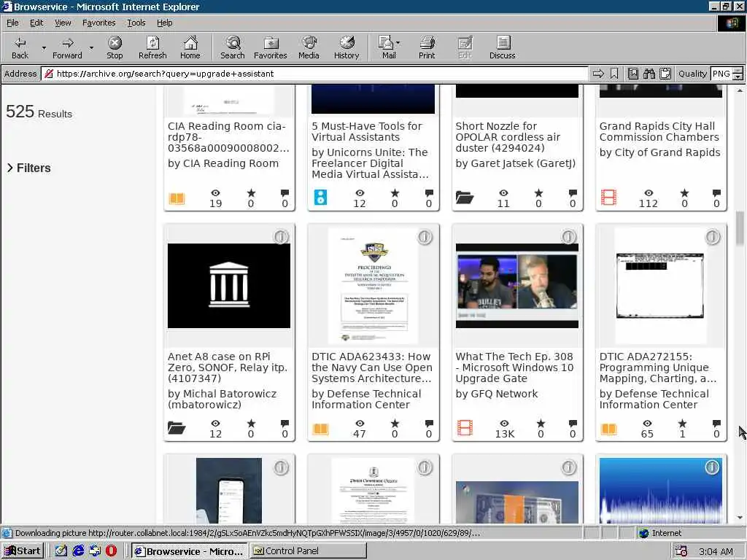747x560 pixels.
Task: Open CIA Reading Room cia-rdp78 item
Action: (228, 137)
